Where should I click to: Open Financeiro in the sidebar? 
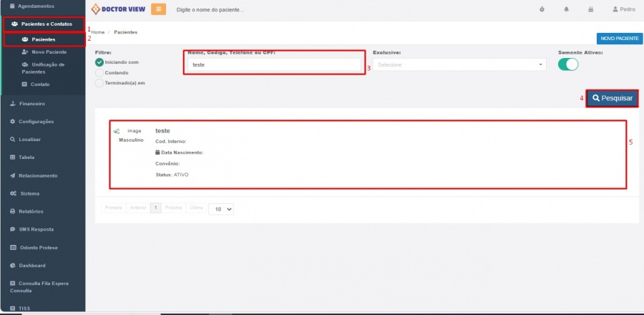pos(32,103)
